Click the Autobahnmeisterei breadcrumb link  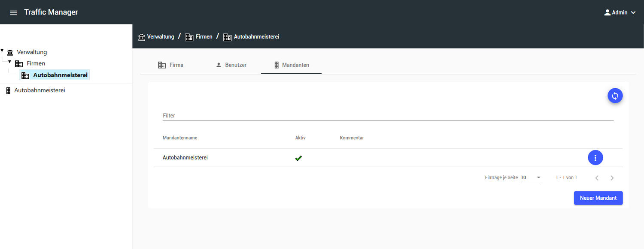[x=256, y=37]
